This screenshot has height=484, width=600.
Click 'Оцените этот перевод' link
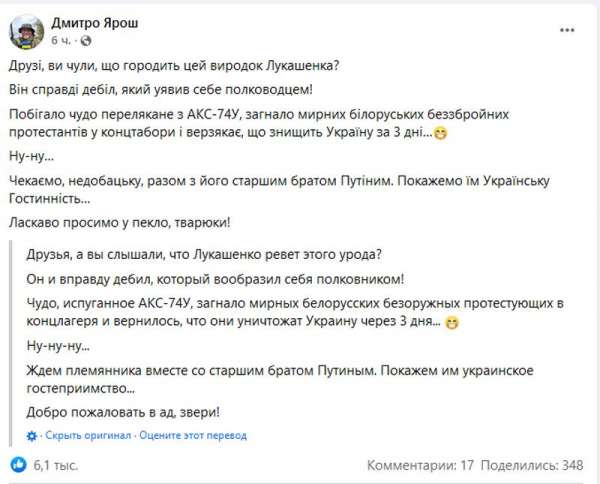192,436
